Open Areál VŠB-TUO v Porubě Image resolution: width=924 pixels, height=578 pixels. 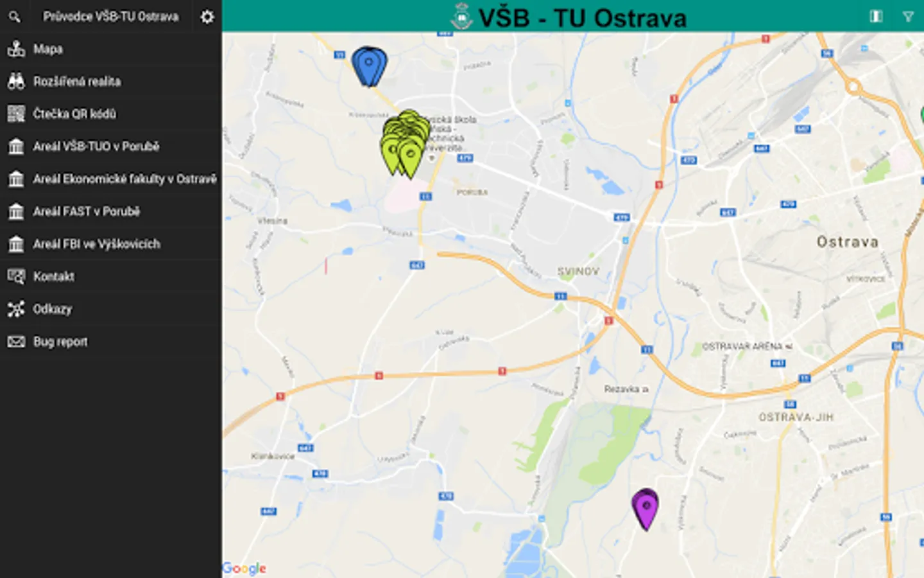point(111,146)
